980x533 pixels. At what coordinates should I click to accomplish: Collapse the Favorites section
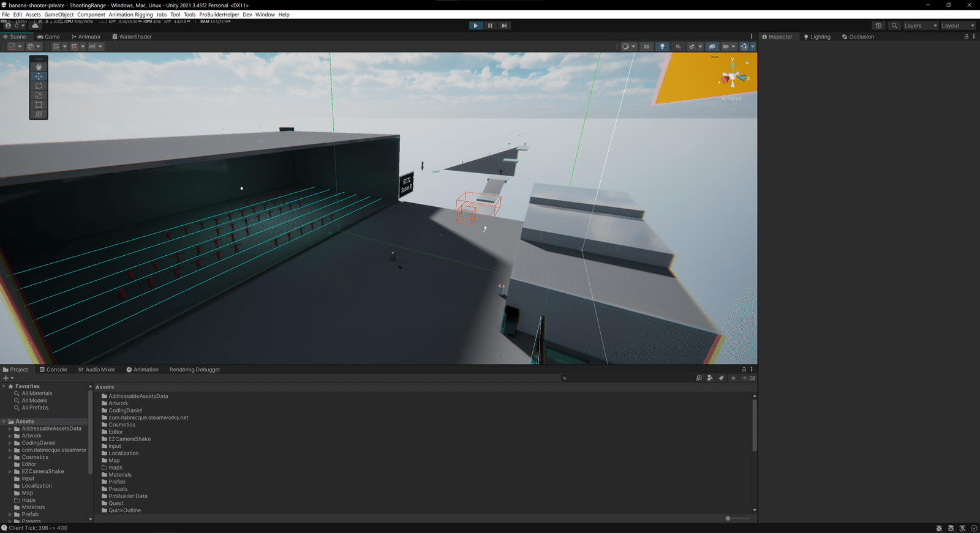(4, 386)
